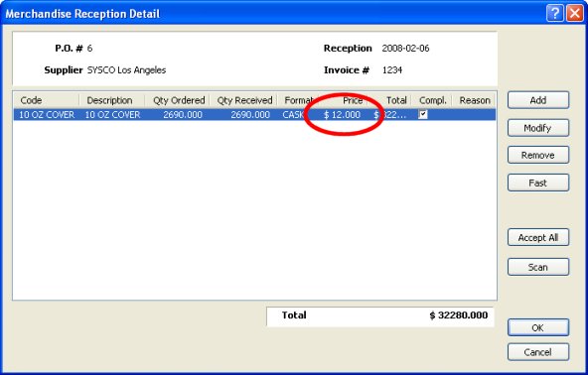
Task: Click the P.O. number 6
Action: point(89,49)
